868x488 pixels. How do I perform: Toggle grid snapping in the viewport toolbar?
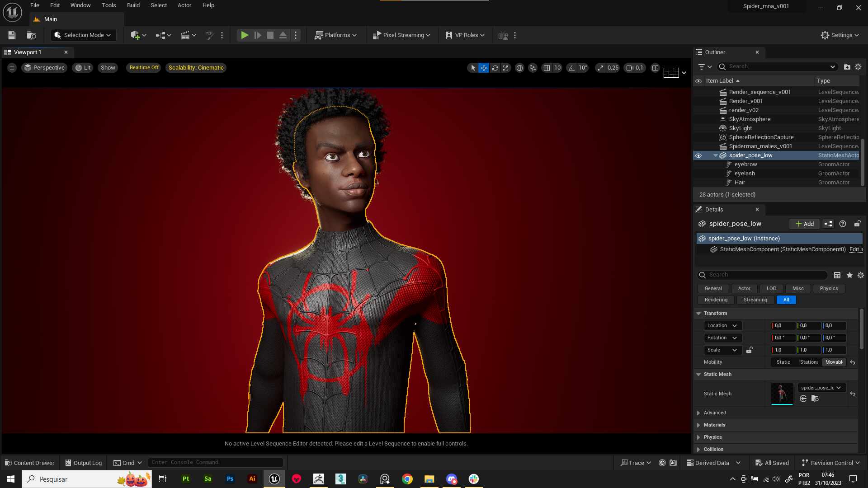click(547, 68)
